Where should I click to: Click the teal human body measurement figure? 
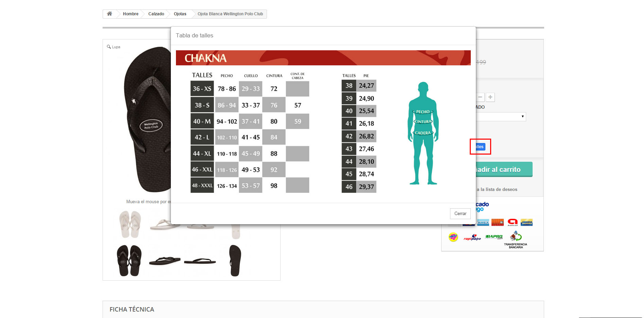pyautogui.click(x=423, y=133)
